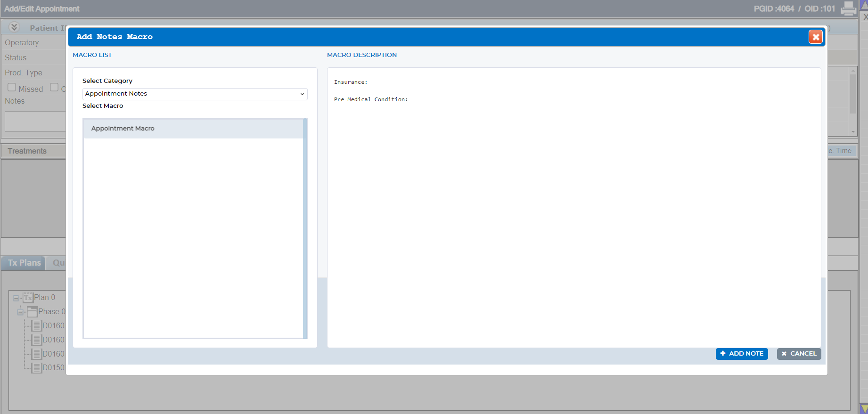
Task: Click the document icon next to D0150
Action: (36, 367)
